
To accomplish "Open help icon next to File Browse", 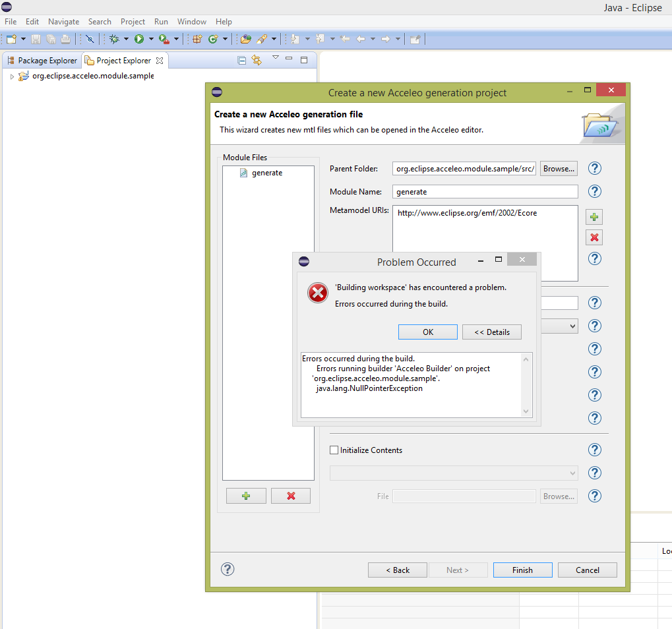I will [x=594, y=496].
